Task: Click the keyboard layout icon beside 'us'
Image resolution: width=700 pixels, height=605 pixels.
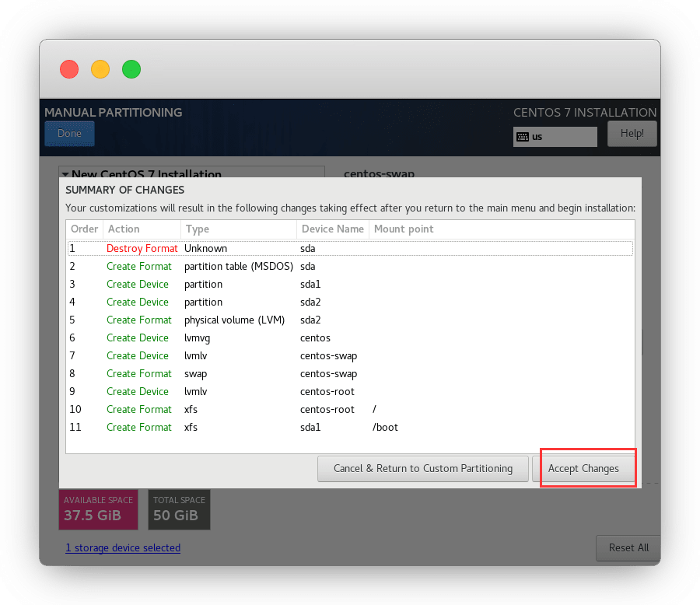Action: tap(523, 137)
